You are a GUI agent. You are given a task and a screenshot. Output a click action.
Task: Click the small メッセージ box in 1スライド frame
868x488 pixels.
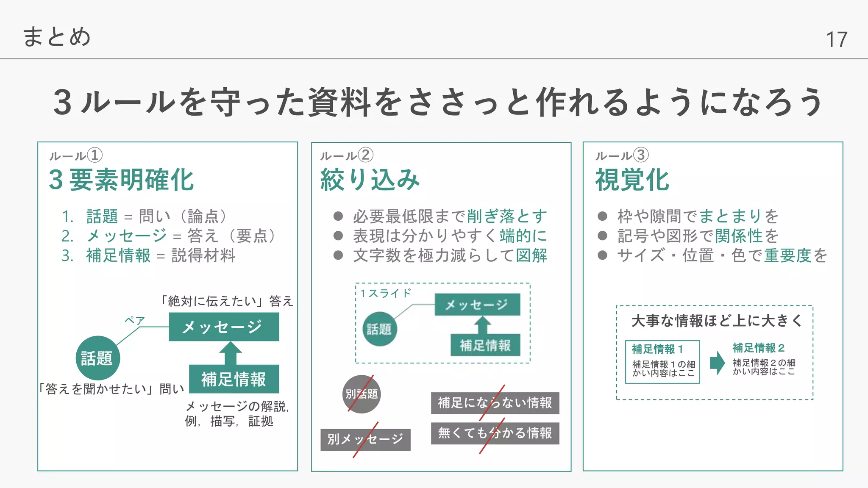[x=477, y=304]
